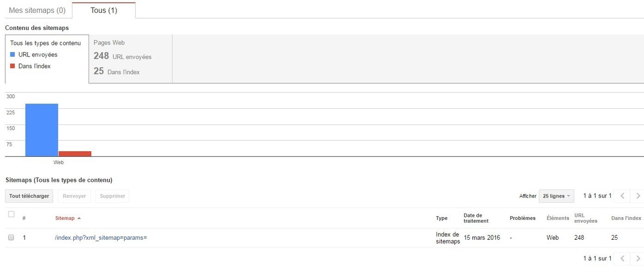
Task: Click the blue bar in the Web chart
Action: pyautogui.click(x=42, y=129)
